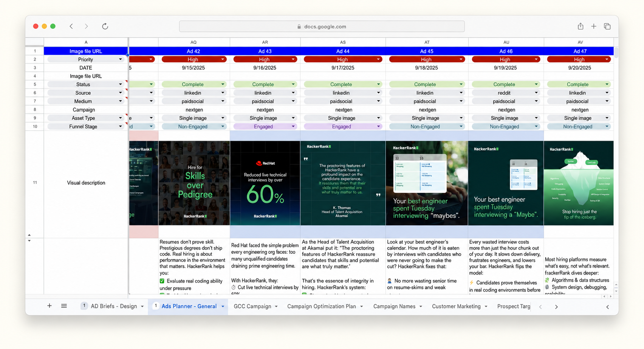Go forward using the browser forward arrow
Viewport: 644px width, 349px height.
point(86,26)
